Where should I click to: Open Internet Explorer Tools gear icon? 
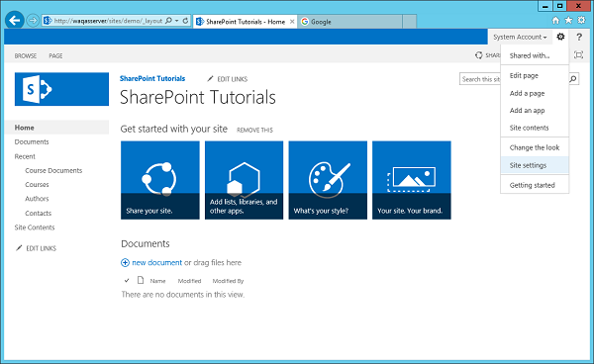tap(581, 21)
